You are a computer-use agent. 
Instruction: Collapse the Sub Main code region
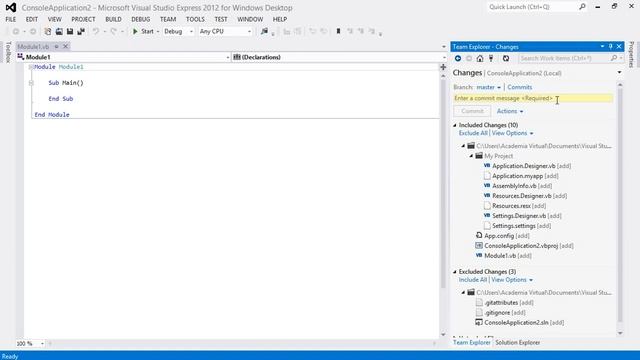pos(31,83)
